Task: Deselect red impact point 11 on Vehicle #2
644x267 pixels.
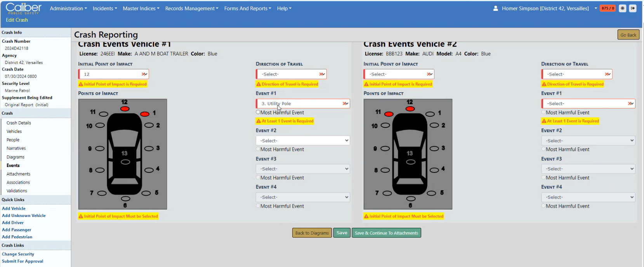Action: click(x=389, y=114)
